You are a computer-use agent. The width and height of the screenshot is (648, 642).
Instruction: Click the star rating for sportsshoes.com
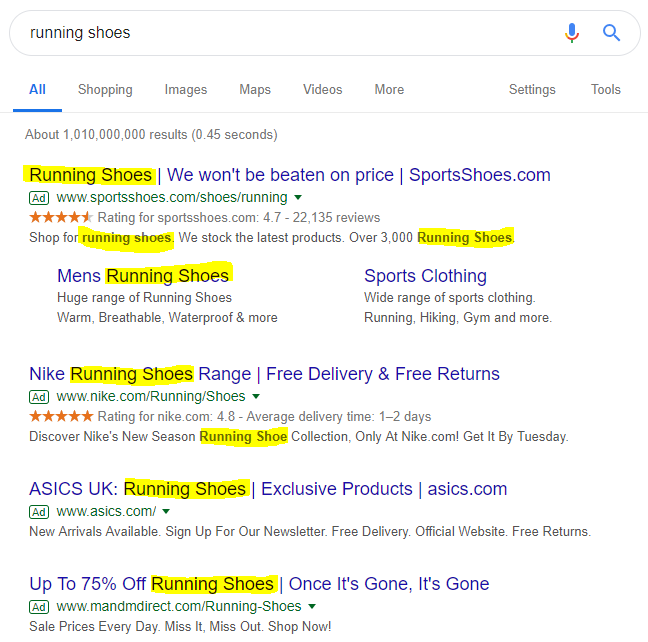61,217
